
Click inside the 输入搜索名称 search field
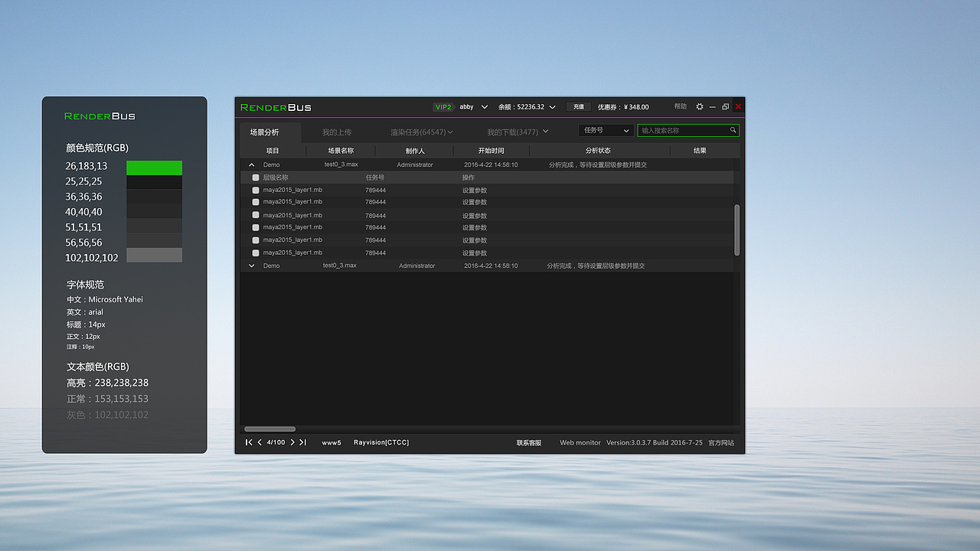(681, 130)
